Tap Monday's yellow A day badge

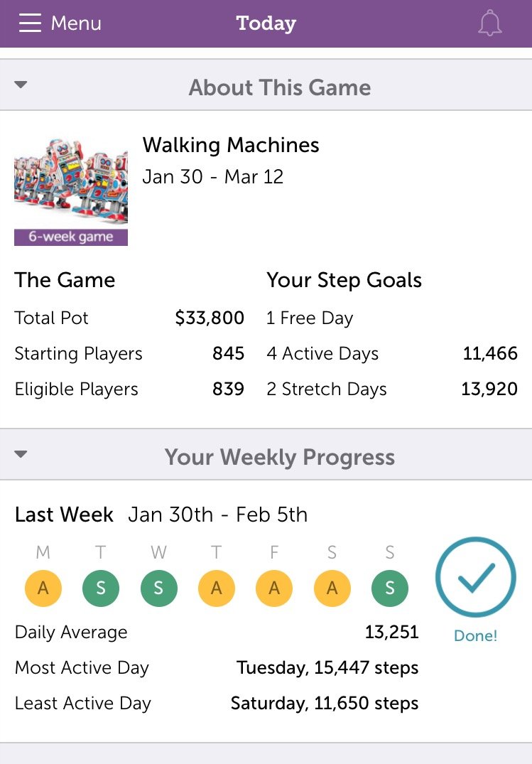(43, 588)
